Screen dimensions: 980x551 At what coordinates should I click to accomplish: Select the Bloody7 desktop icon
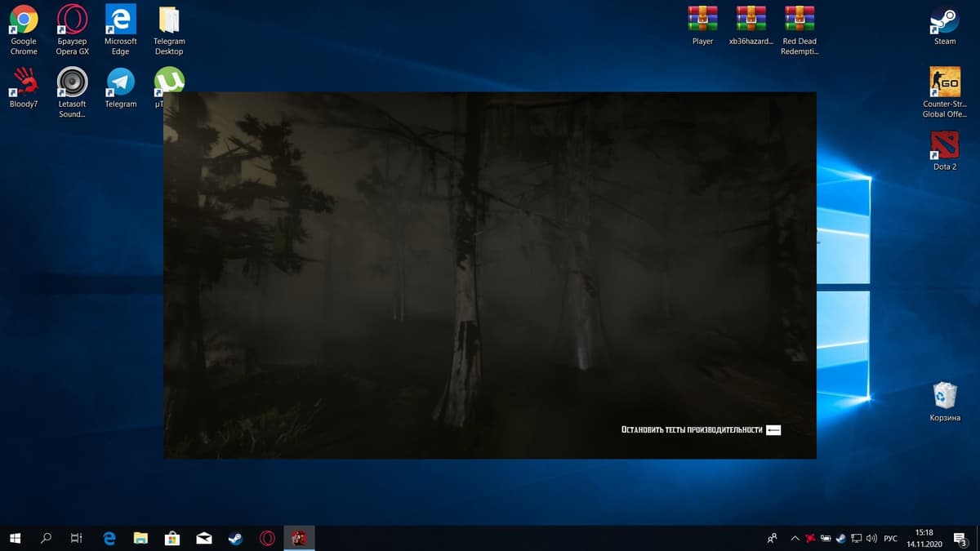point(24,83)
